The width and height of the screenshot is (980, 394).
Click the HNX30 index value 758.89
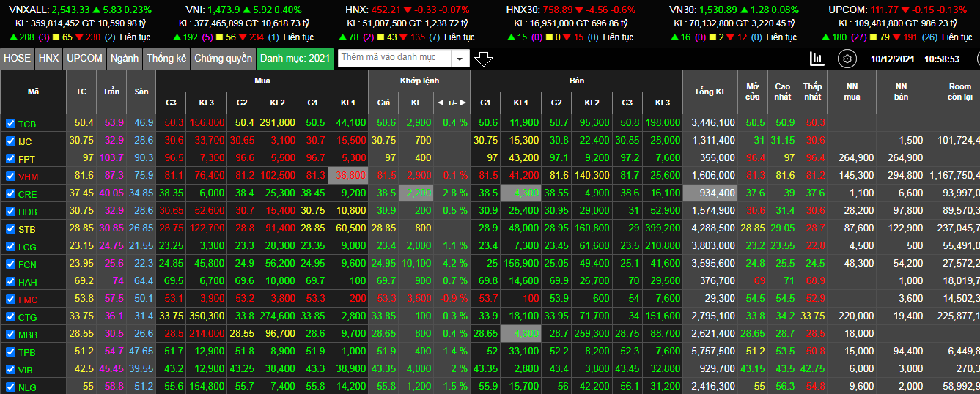[559, 10]
